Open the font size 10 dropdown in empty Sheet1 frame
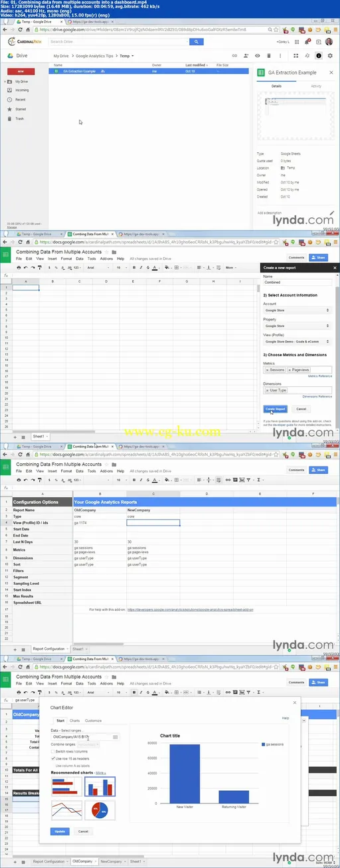 click(121, 268)
